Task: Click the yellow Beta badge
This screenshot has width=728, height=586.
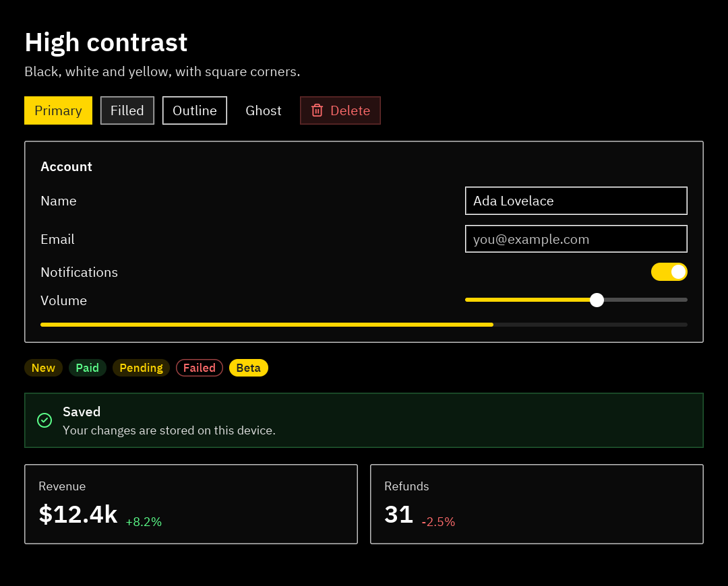Action: coord(248,368)
